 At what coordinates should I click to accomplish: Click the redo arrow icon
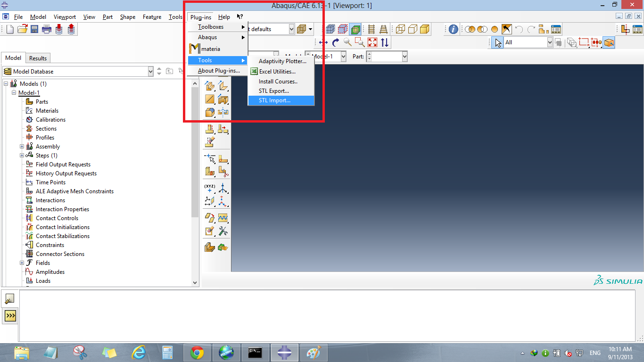tap(531, 29)
